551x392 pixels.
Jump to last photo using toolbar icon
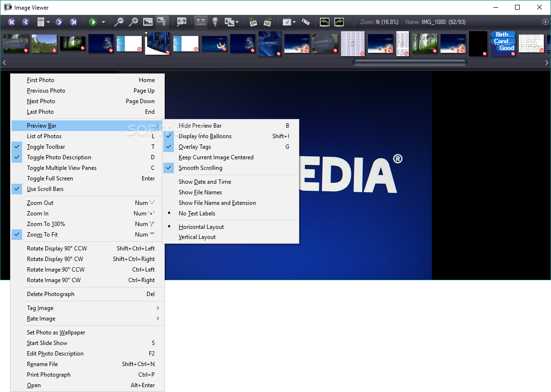coord(73,22)
